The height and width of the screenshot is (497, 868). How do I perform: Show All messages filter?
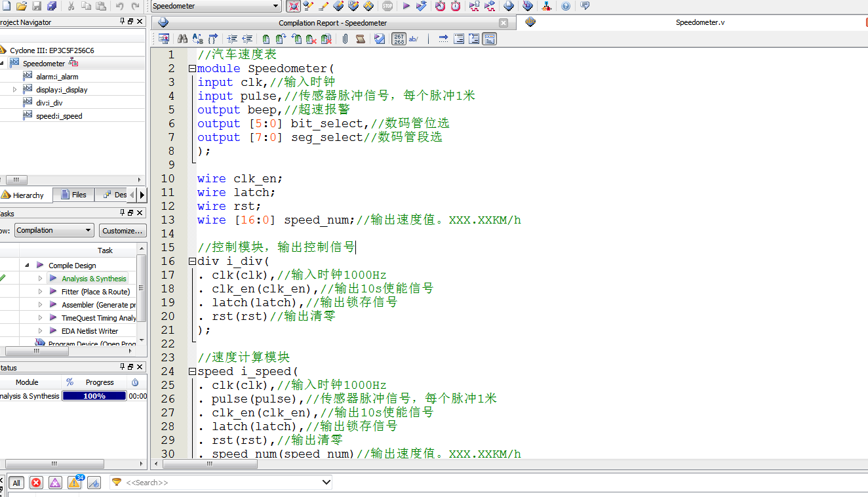click(x=16, y=483)
